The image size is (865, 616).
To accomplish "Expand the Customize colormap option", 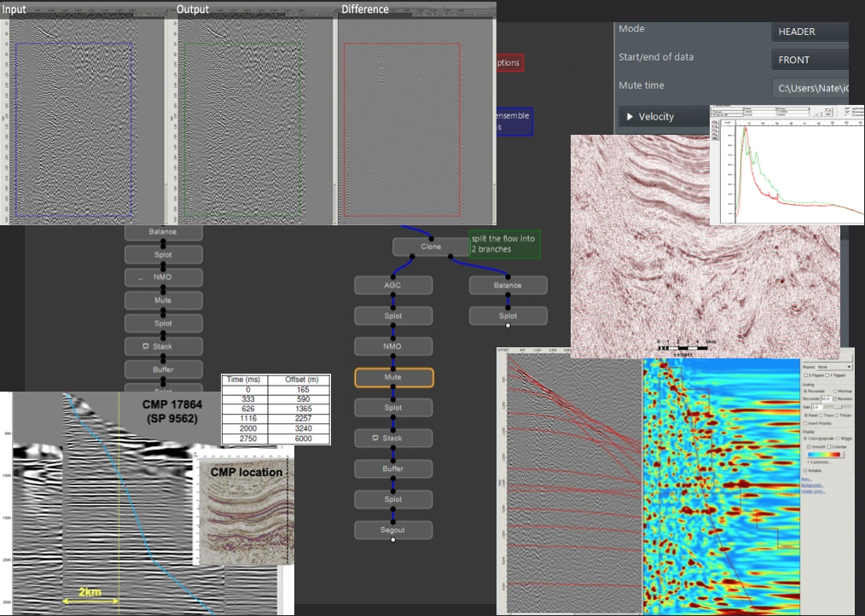I will pos(819,462).
